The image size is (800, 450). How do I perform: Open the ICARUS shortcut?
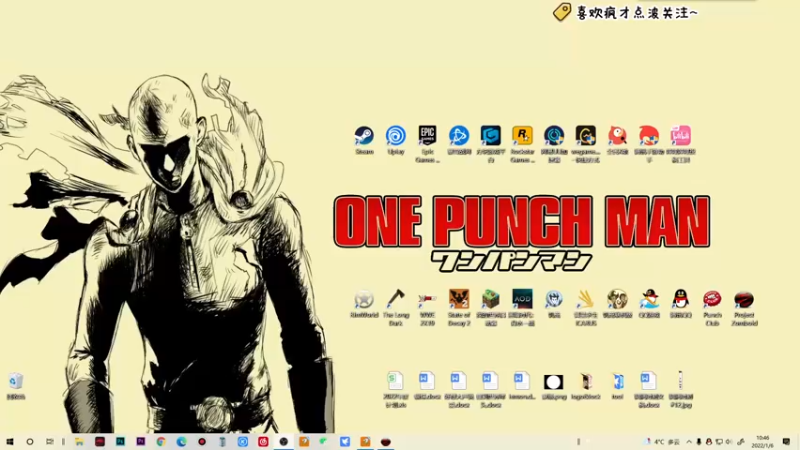point(586,307)
